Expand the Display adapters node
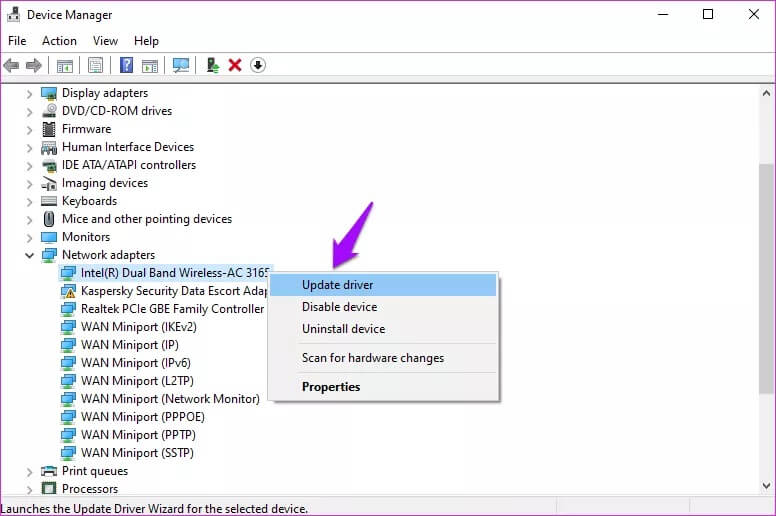 pyautogui.click(x=29, y=94)
